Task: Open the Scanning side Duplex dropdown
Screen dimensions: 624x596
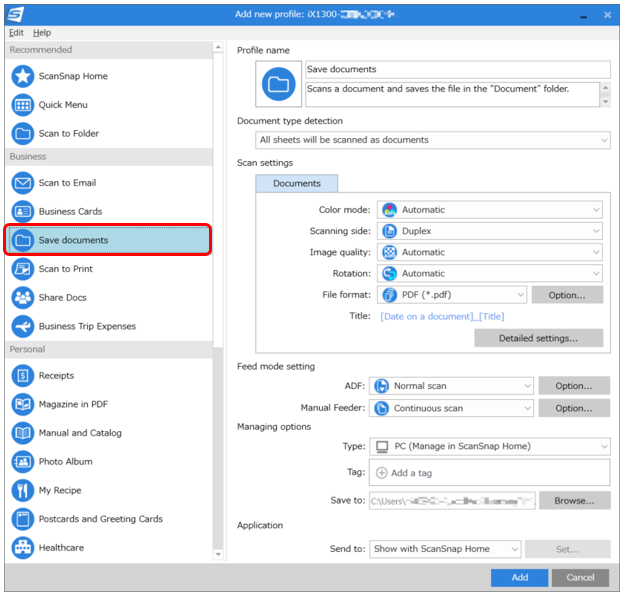Action: point(489,231)
